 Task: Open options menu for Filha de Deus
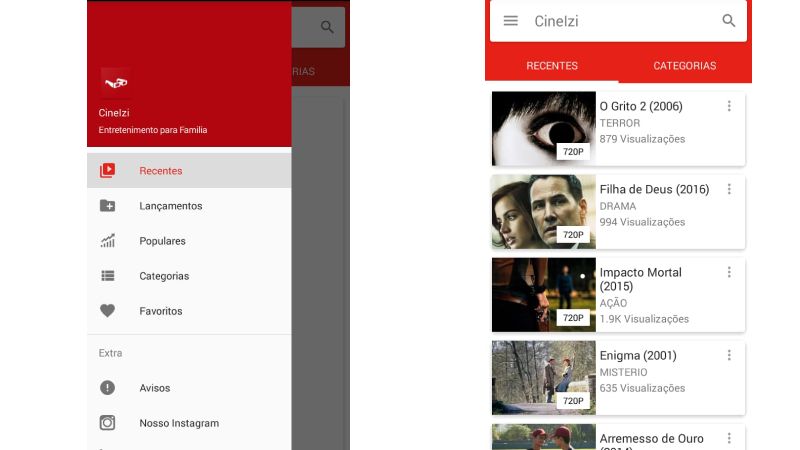pyautogui.click(x=729, y=189)
